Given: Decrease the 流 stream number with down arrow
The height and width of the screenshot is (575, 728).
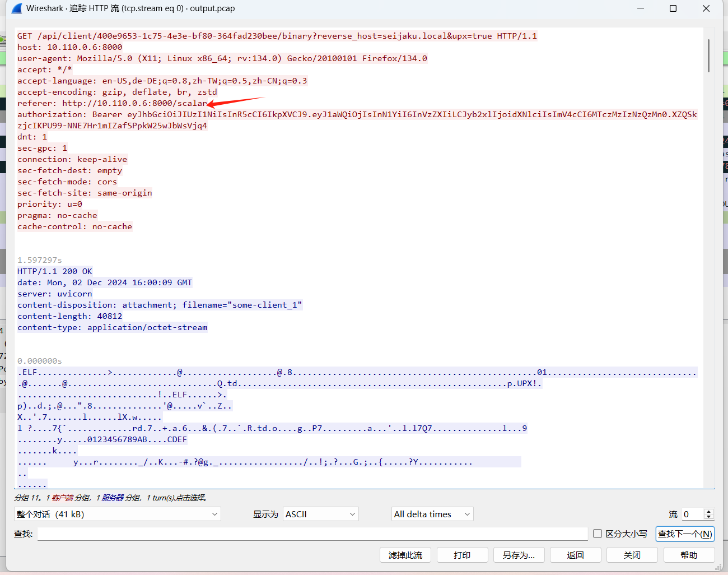Looking at the screenshot, I should (709, 517).
